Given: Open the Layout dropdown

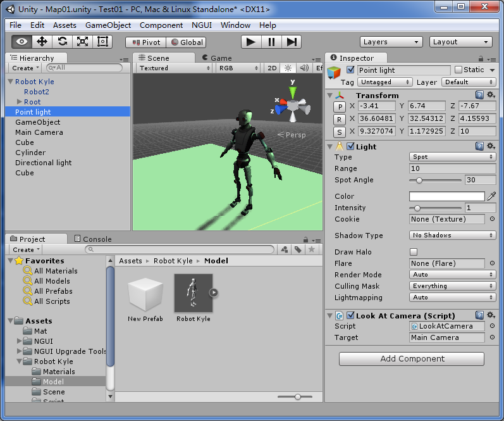Looking at the screenshot, I should pyautogui.click(x=460, y=42).
